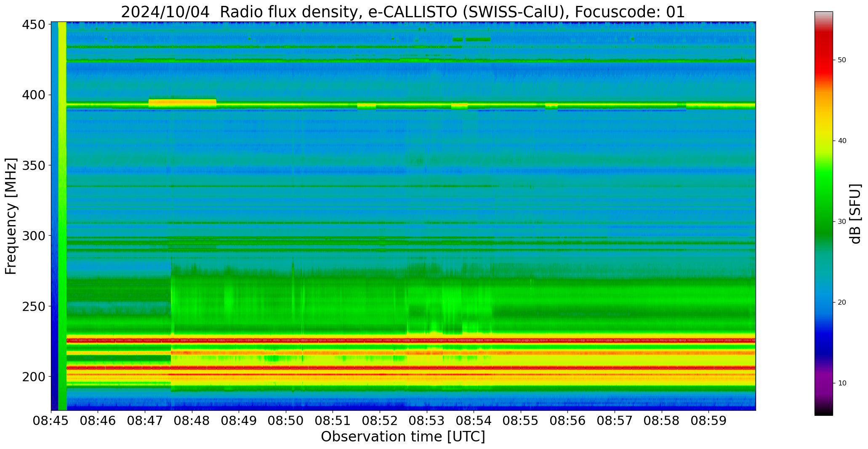Click the 08:55 time tick label

[x=521, y=421]
